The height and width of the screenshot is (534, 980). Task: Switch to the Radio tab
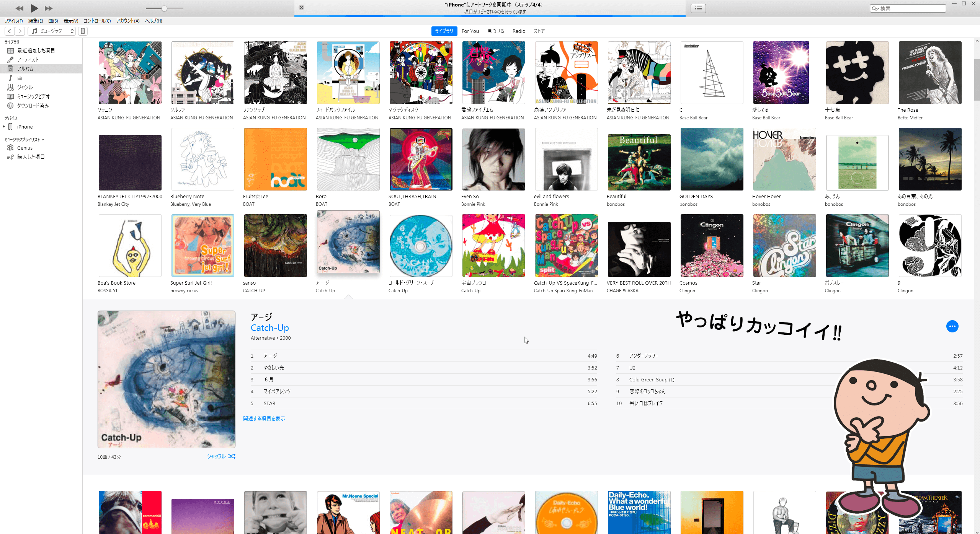pyautogui.click(x=519, y=31)
